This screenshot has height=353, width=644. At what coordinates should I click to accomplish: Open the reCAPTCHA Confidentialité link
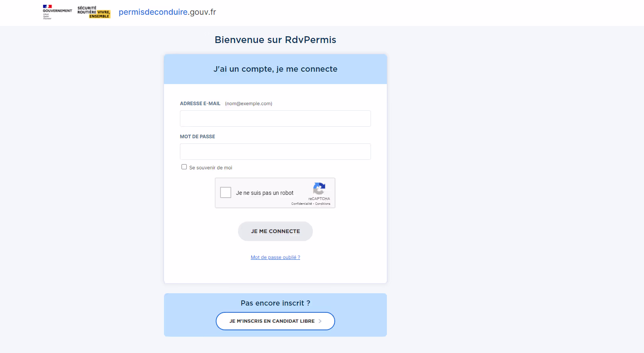[301, 204]
